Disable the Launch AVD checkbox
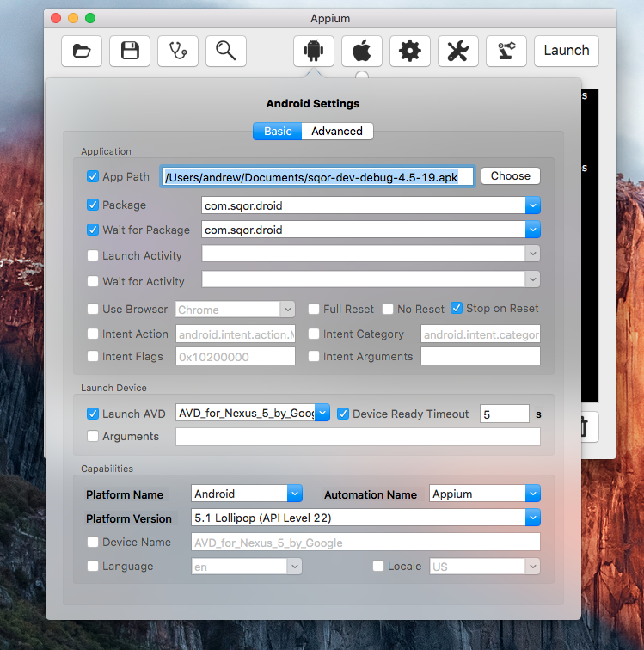Image resolution: width=644 pixels, height=650 pixels. pyautogui.click(x=93, y=414)
